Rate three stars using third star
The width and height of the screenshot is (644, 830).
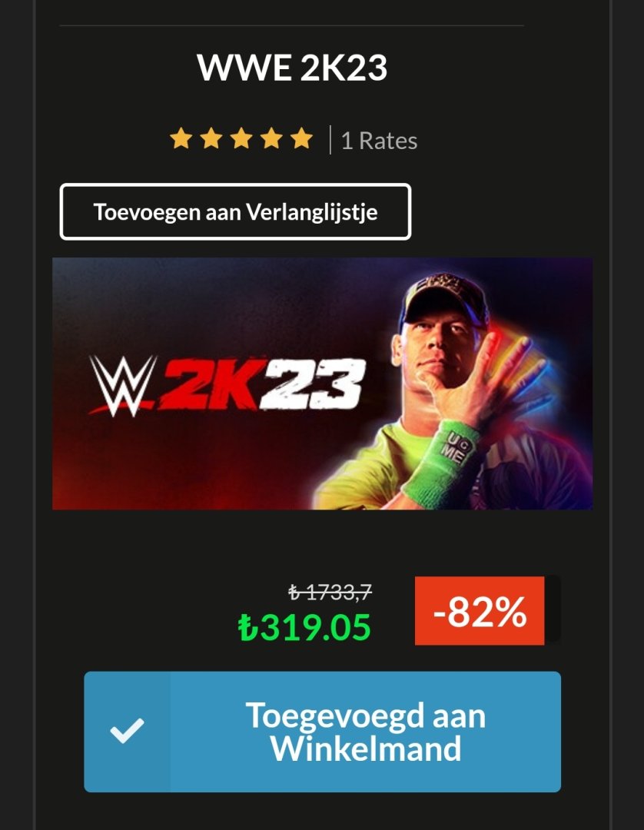click(x=241, y=138)
